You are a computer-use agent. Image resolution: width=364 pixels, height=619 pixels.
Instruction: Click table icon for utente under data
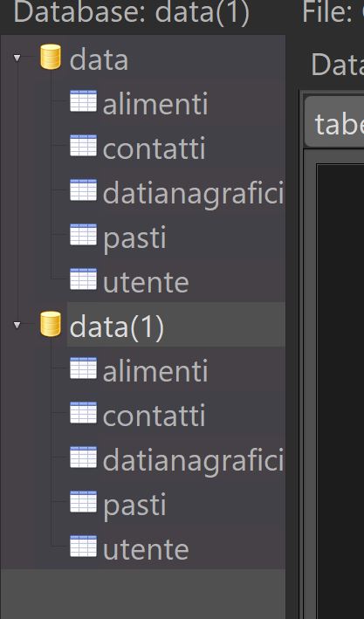83,279
